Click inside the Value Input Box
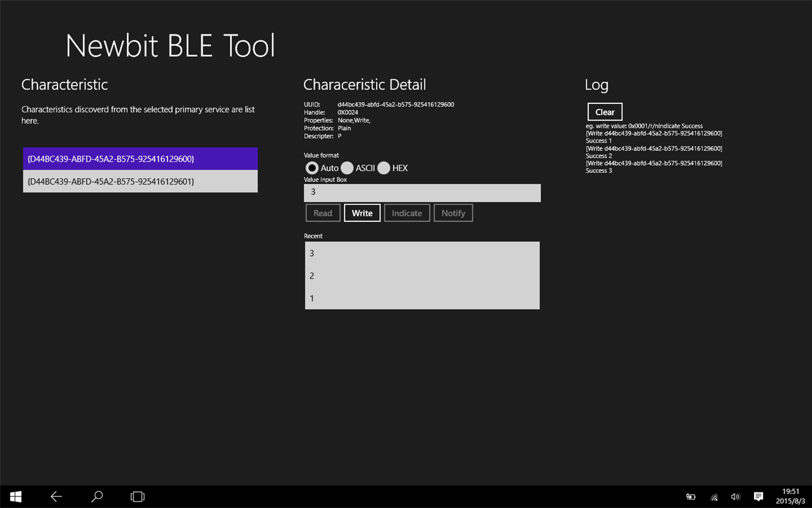Viewport: 812px width, 508px height. 422,192
